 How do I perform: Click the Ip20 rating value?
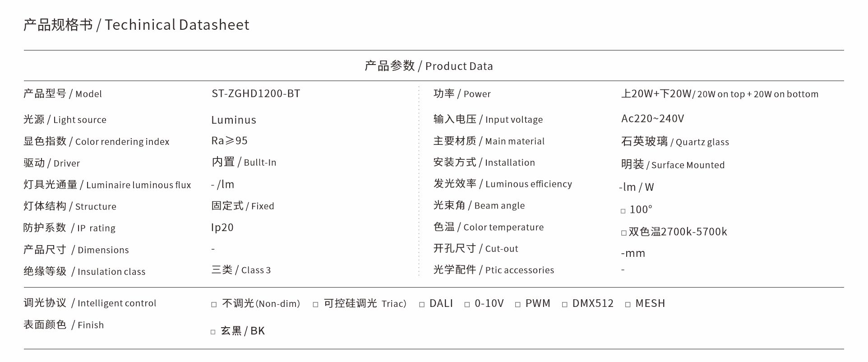pos(222,227)
